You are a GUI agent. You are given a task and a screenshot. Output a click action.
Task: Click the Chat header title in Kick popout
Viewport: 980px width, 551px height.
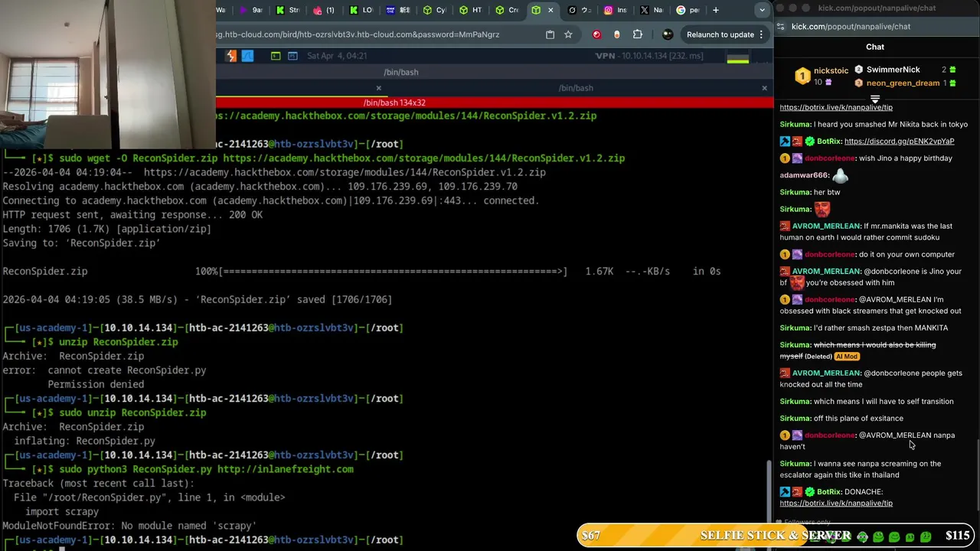point(875,47)
